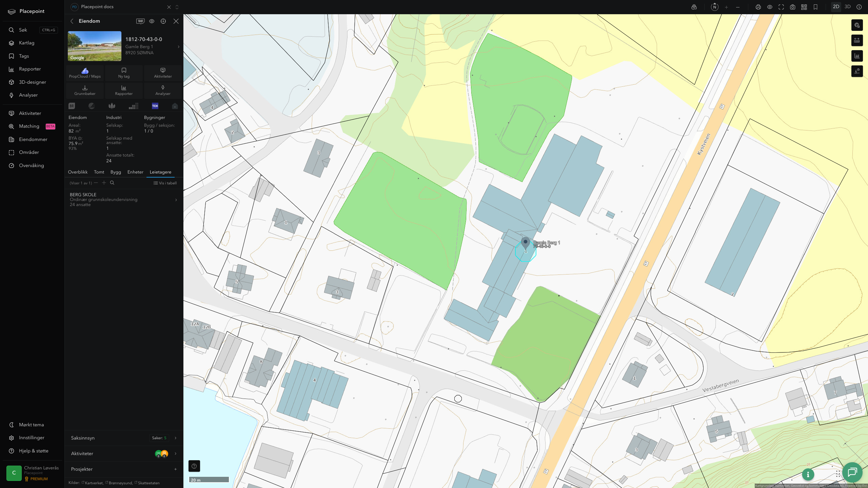868x488 pixels.
Task: Open PropCloud / Maps tool
Action: [x=85, y=73]
